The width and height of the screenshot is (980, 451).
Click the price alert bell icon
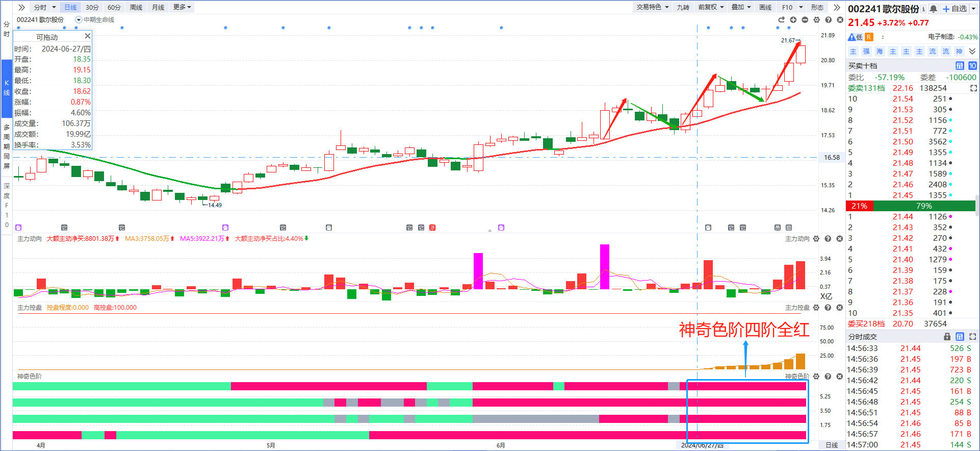tap(933, 9)
